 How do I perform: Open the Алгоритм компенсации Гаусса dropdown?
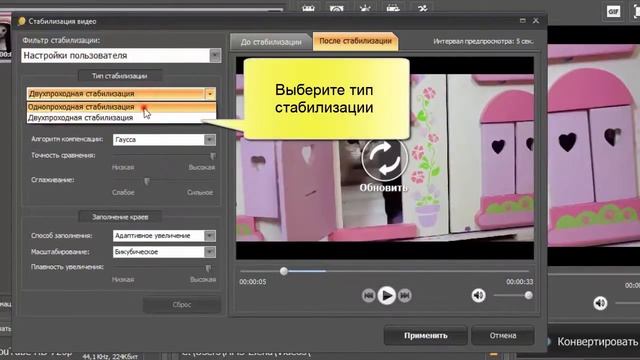[x=164, y=140]
